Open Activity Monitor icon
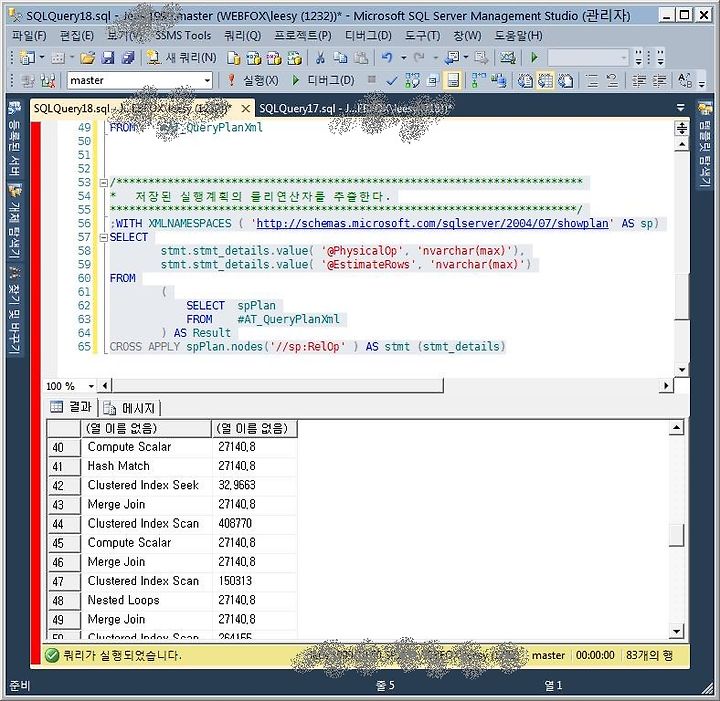The height and width of the screenshot is (701, 720). 507,57
